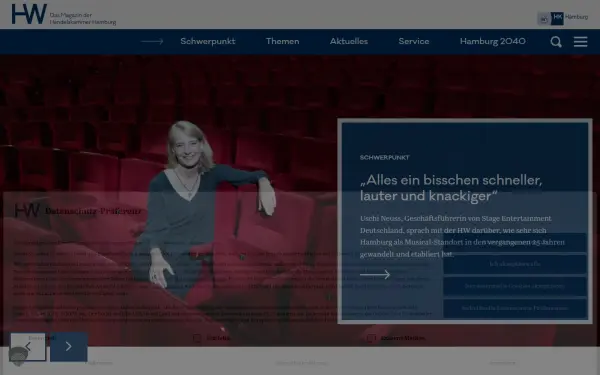
Task: Click Individuelle Datenschutz-Präferenzen button
Action: (515, 308)
